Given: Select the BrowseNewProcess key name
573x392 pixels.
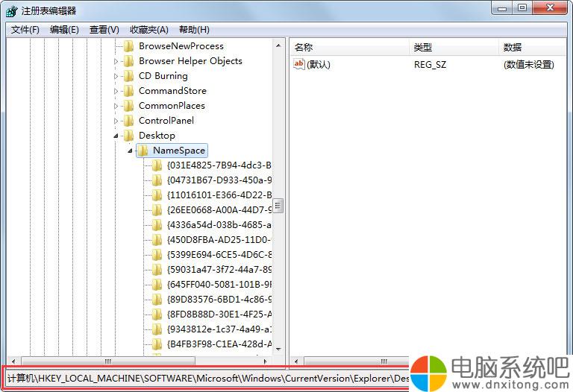Looking at the screenshot, I should pos(181,46).
